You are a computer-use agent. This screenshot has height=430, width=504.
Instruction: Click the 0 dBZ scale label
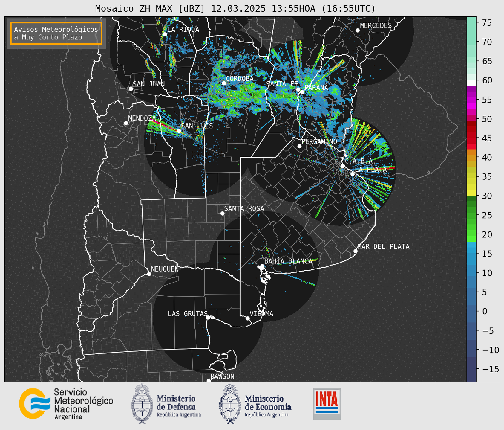[485, 312]
